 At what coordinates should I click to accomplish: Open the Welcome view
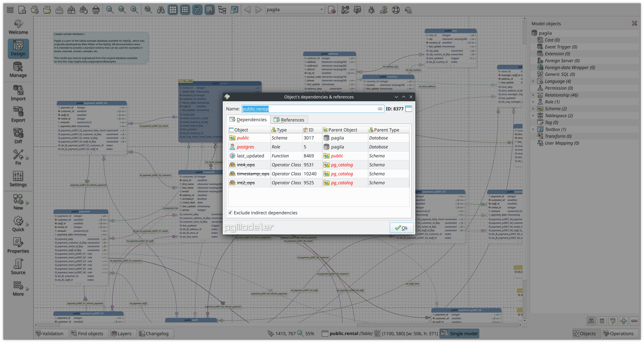click(x=18, y=27)
